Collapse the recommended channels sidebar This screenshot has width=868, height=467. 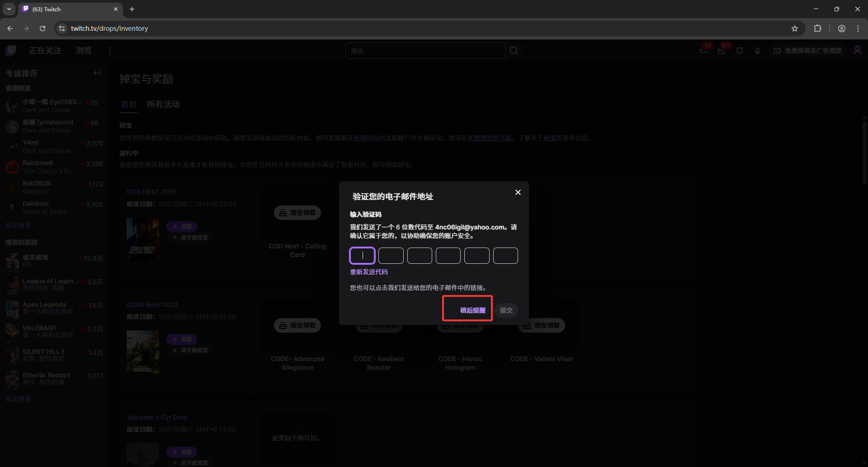[97, 73]
